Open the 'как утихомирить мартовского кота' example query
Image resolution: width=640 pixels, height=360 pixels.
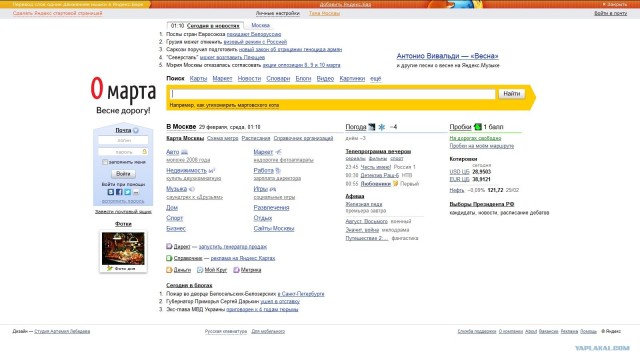tap(238, 105)
